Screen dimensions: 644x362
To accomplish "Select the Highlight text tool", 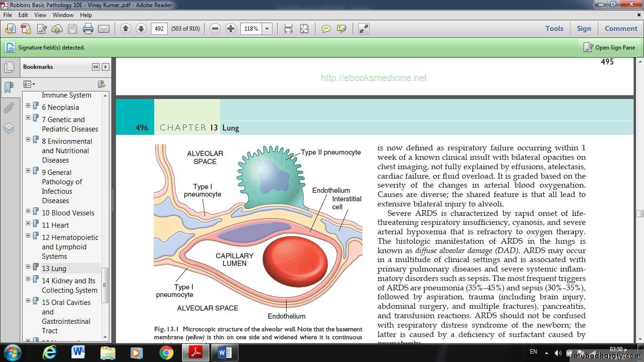I will point(342,29).
